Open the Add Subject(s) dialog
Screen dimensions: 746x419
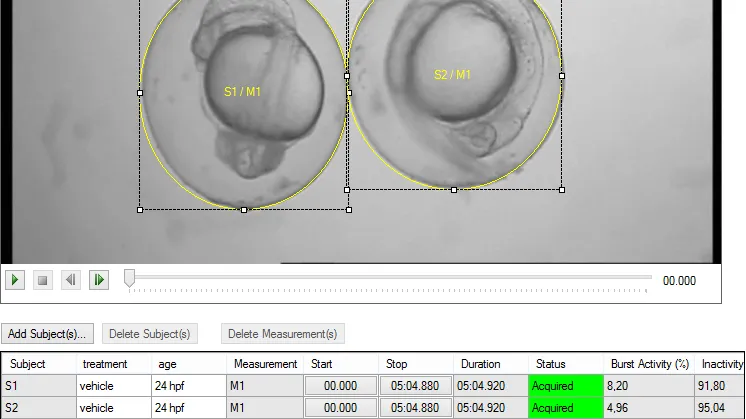[x=47, y=334]
